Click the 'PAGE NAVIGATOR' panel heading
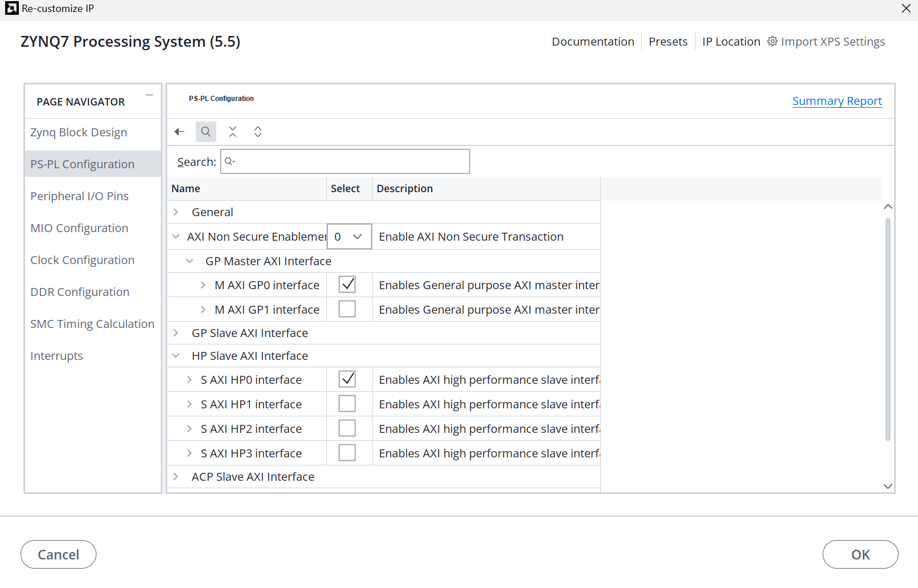 click(80, 102)
